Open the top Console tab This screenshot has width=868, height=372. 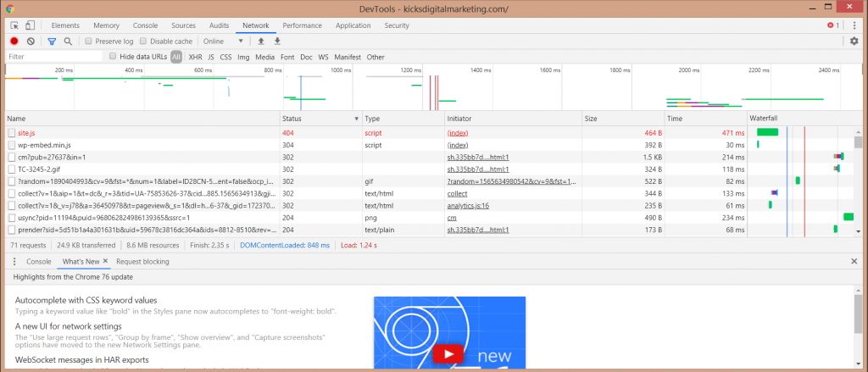(146, 25)
